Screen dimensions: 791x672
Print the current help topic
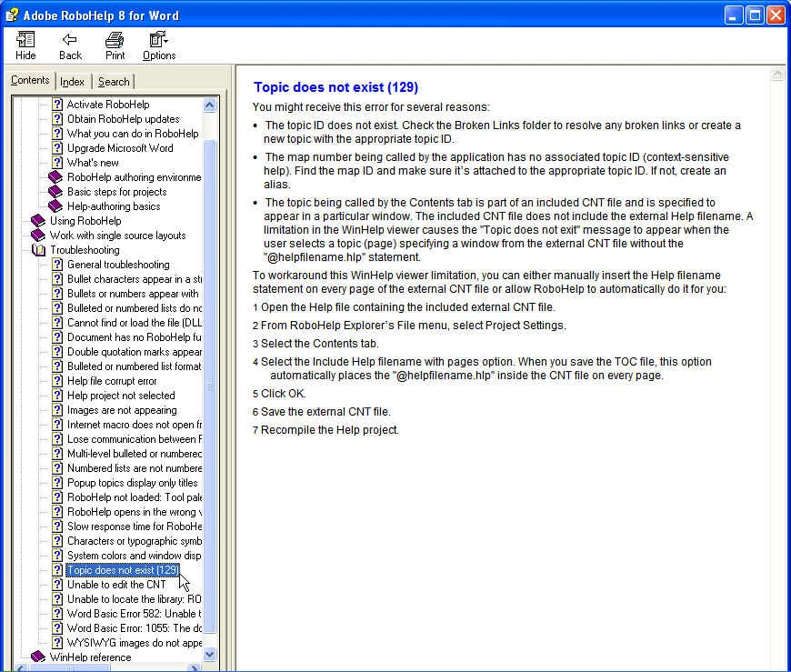click(x=115, y=45)
